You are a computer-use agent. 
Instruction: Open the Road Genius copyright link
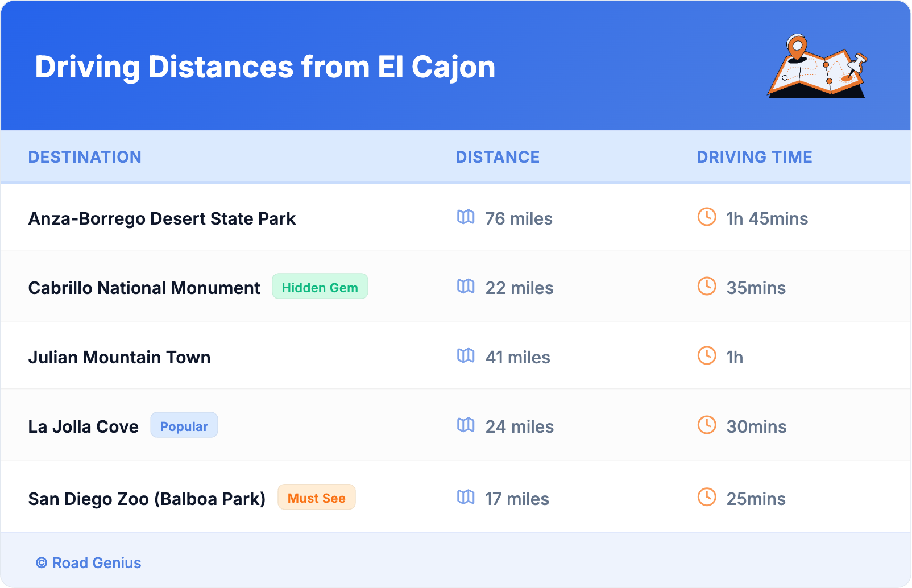89,563
